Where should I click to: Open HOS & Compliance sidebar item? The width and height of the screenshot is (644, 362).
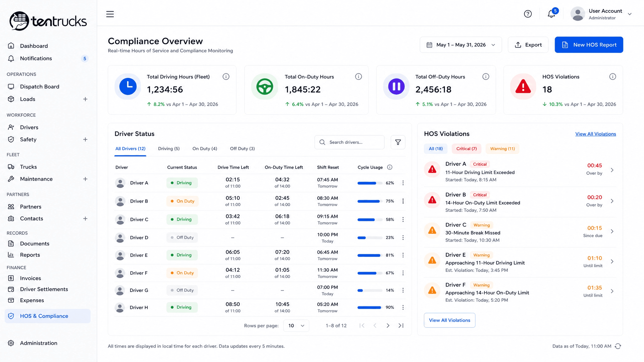pos(47,316)
